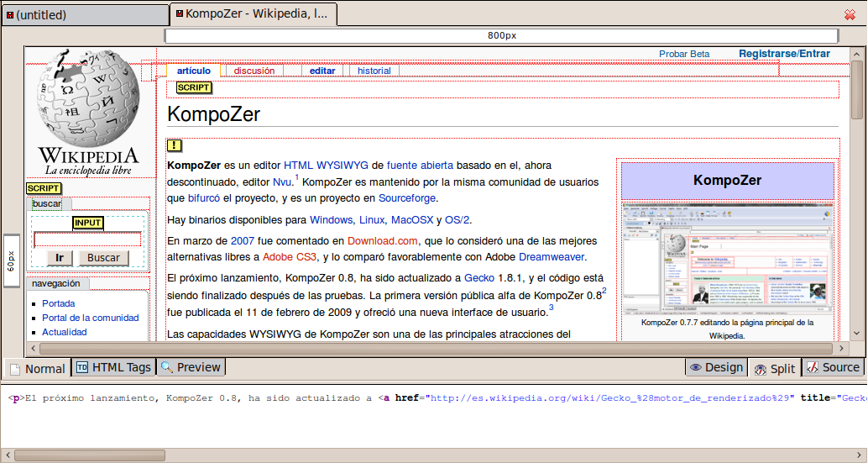Click the red close tab icon
This screenshot has height=463, width=868.
coord(850,14)
